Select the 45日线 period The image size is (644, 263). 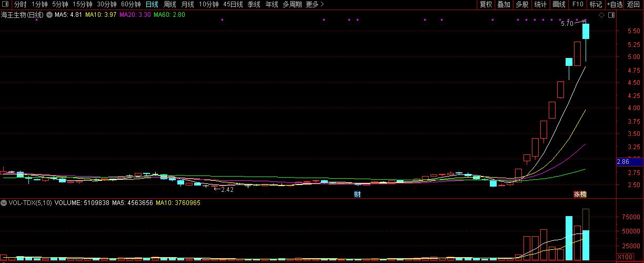point(233,4)
